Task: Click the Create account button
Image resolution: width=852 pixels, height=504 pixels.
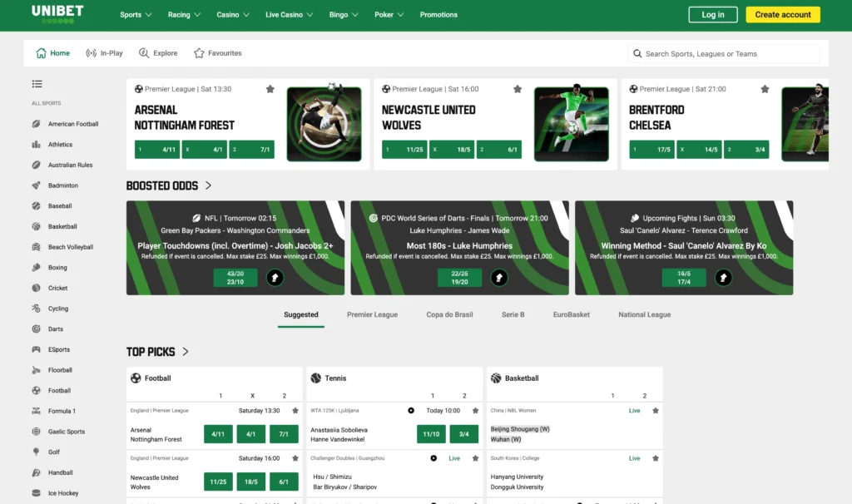Action: pos(782,15)
